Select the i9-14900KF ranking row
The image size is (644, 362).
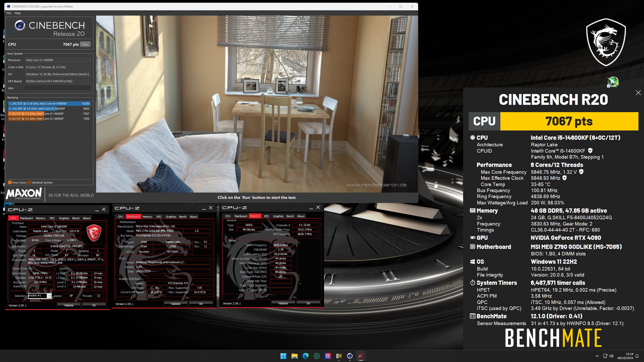coord(49,104)
